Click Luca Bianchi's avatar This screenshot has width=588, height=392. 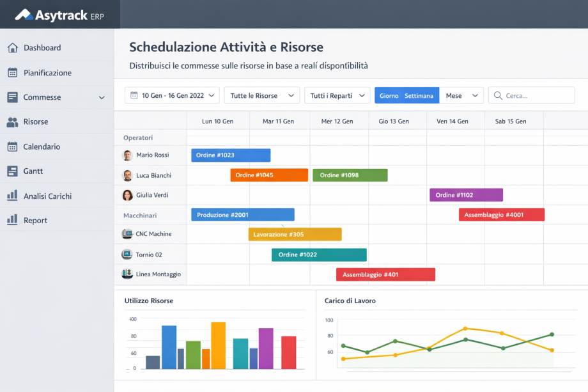(127, 175)
